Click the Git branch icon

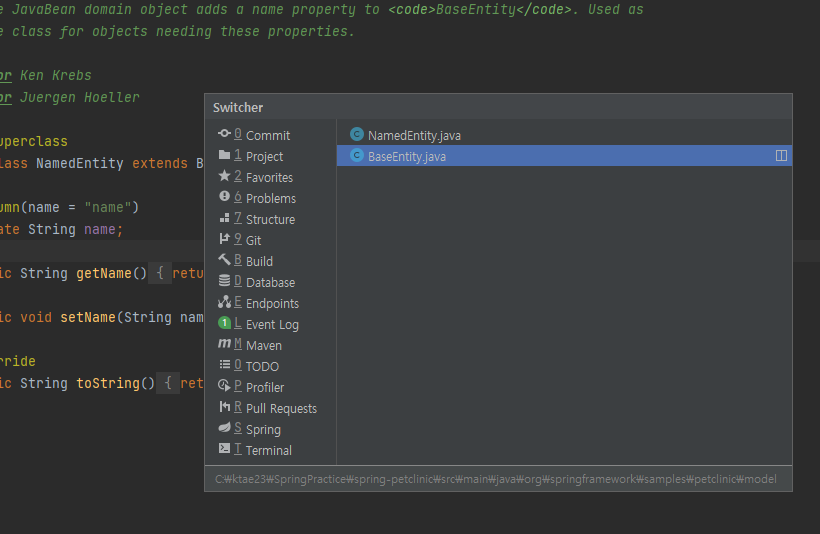[x=224, y=239]
